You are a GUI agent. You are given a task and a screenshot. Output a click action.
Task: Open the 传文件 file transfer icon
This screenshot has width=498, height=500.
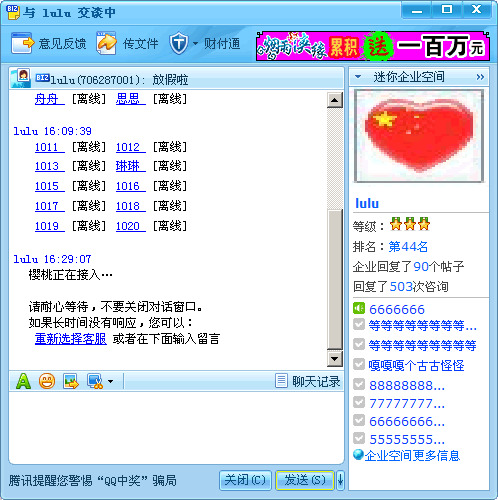(x=106, y=43)
